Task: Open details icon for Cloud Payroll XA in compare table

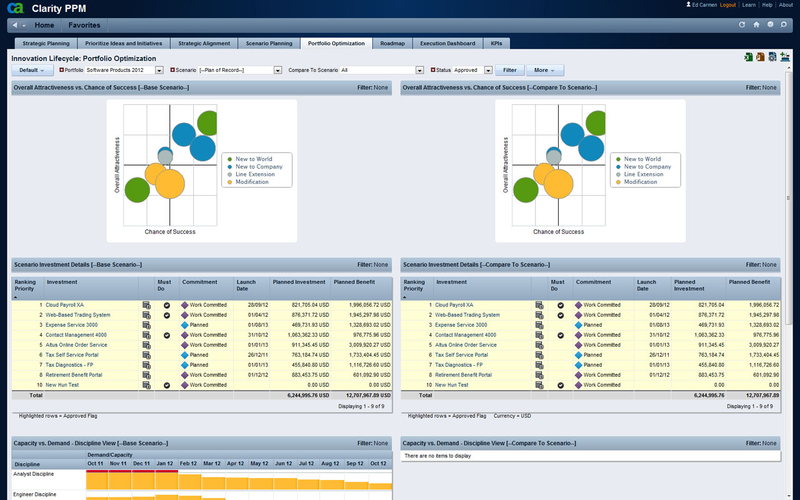Action: click(539, 305)
